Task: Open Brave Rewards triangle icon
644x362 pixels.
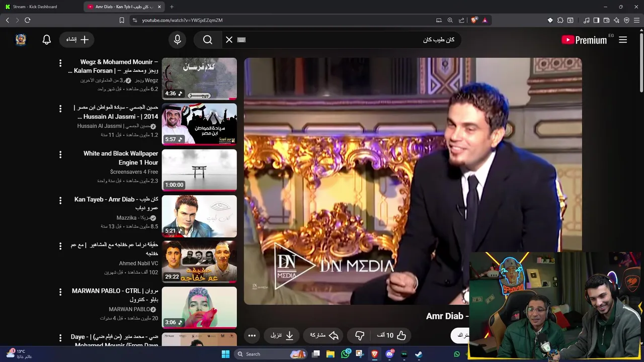Action: tap(485, 20)
